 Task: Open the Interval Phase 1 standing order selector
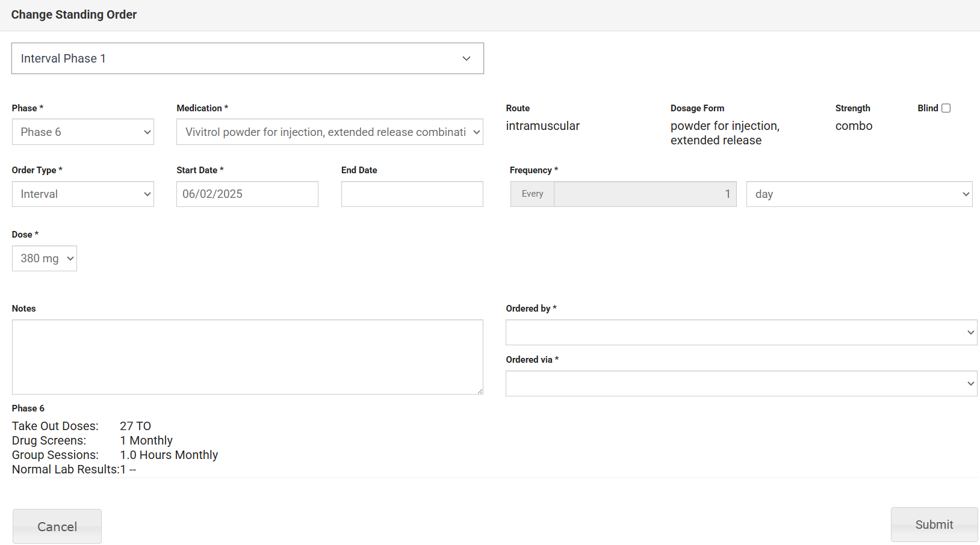[x=247, y=58]
